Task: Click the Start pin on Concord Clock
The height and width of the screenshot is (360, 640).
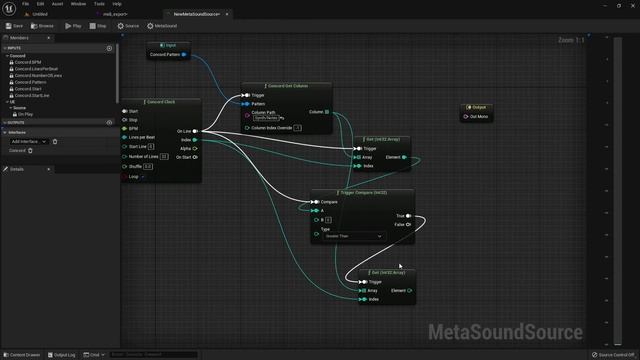Action: coord(124,111)
